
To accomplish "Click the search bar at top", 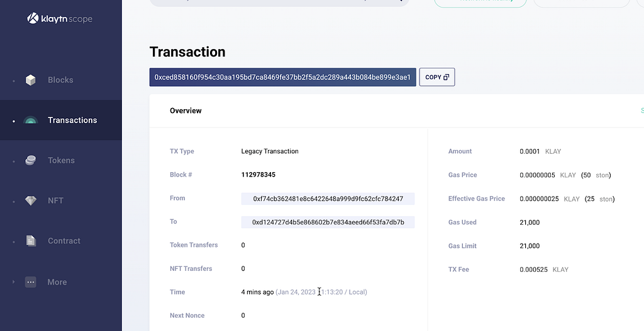I will pyautogui.click(x=279, y=3).
